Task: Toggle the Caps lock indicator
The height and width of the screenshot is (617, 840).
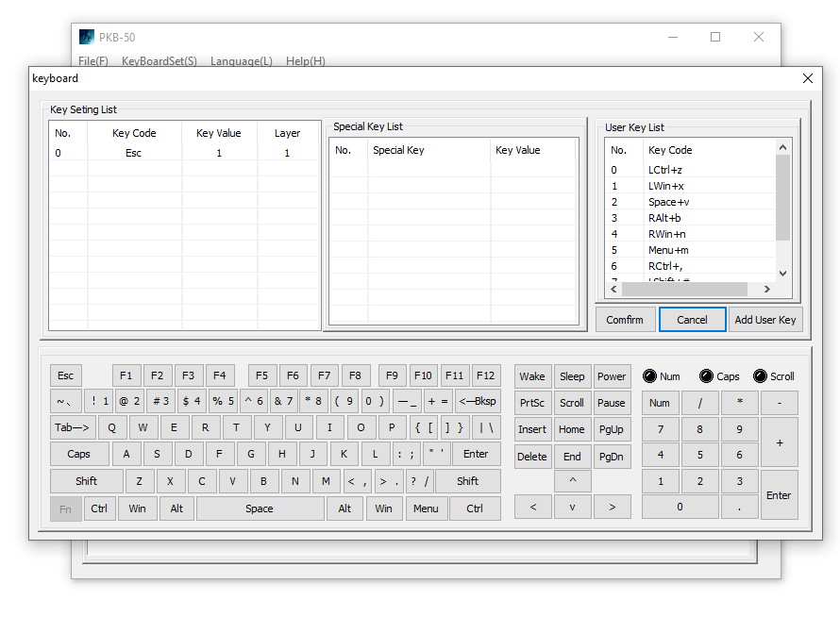Action: [706, 376]
